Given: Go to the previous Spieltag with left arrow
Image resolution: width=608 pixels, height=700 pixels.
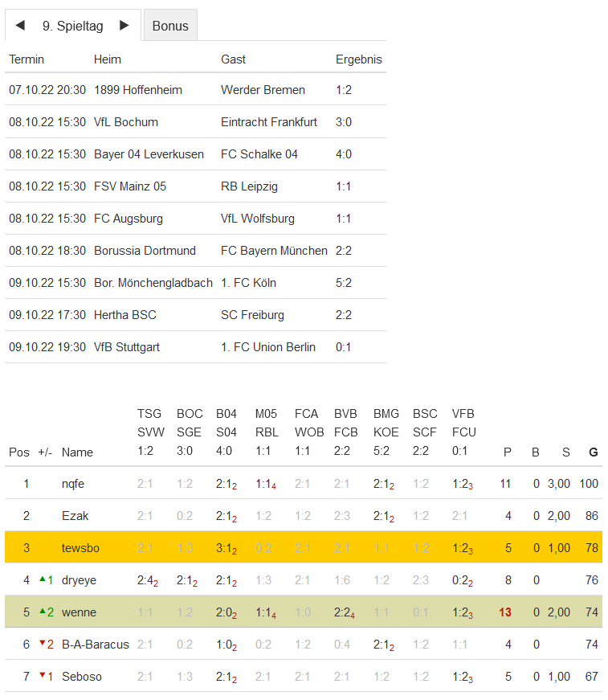Looking at the screenshot, I should pos(20,26).
